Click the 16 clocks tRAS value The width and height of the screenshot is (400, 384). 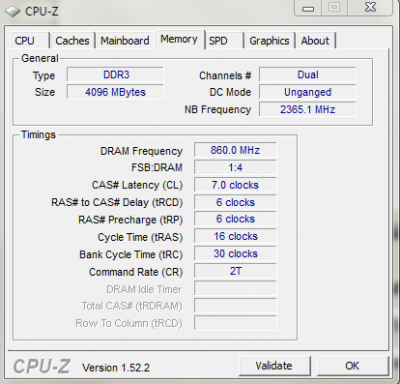235,237
